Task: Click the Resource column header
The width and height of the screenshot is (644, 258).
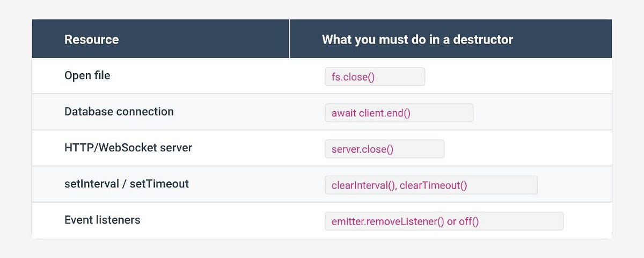Action: [92, 39]
